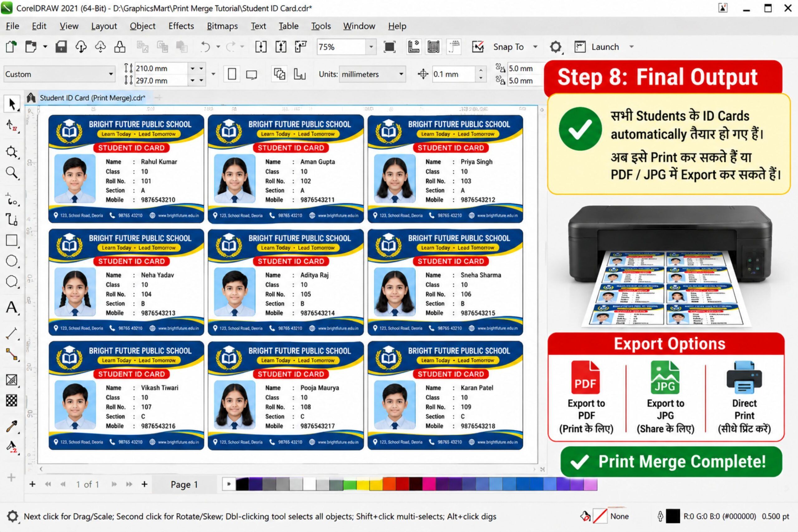This screenshot has height=532, width=798.
Task: Select the Interactive Fill tool
Action: 12,447
